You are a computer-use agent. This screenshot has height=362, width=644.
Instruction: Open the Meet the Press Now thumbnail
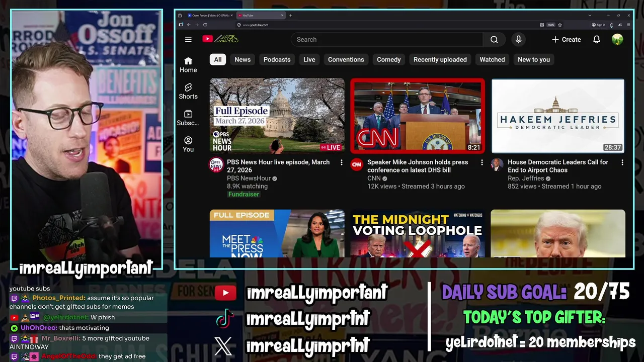[x=277, y=233]
